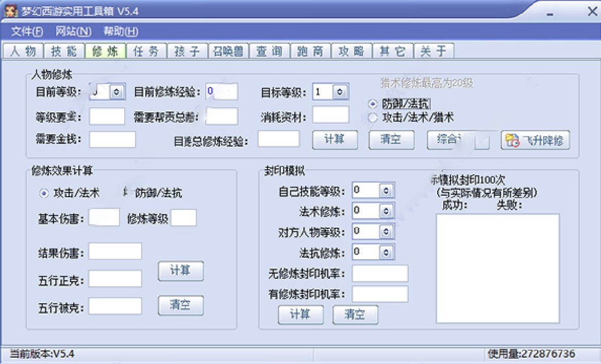Click 计算 in the 封印模拟 panel
Image resolution: width=601 pixels, height=364 pixels.
300,315
